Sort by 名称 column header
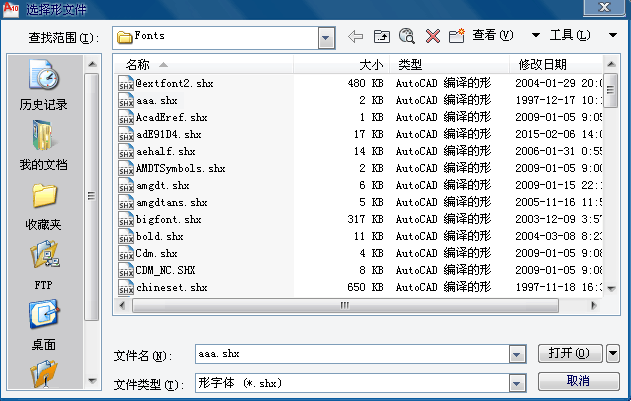The height and width of the screenshot is (401, 631). click(x=204, y=64)
